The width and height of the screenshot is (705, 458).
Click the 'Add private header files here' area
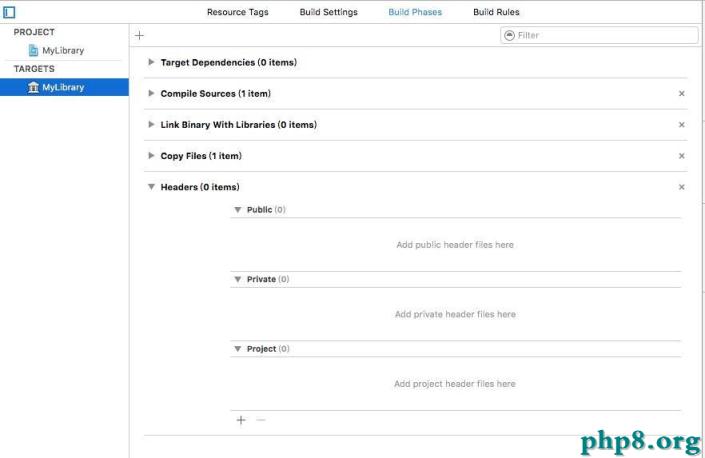pyautogui.click(x=455, y=314)
